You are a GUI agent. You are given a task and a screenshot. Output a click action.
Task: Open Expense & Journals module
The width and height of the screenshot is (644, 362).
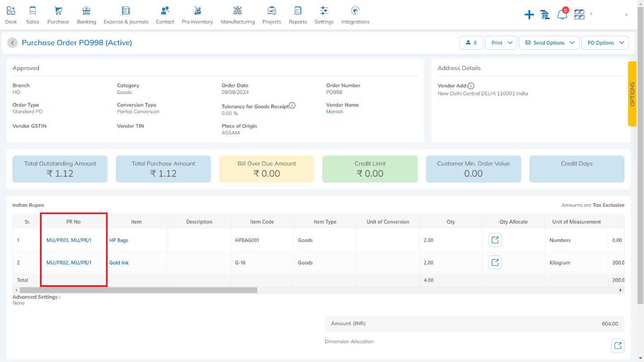tap(126, 15)
